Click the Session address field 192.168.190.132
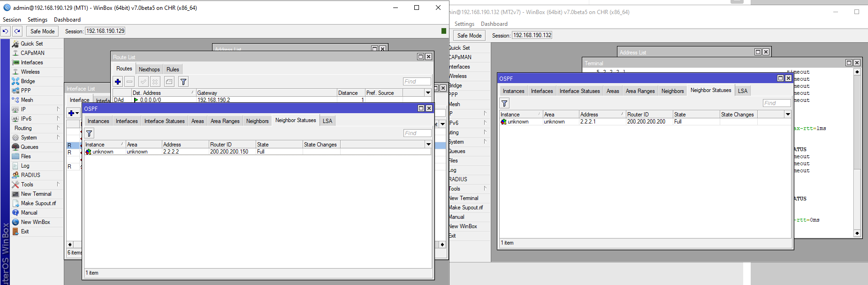 point(533,35)
